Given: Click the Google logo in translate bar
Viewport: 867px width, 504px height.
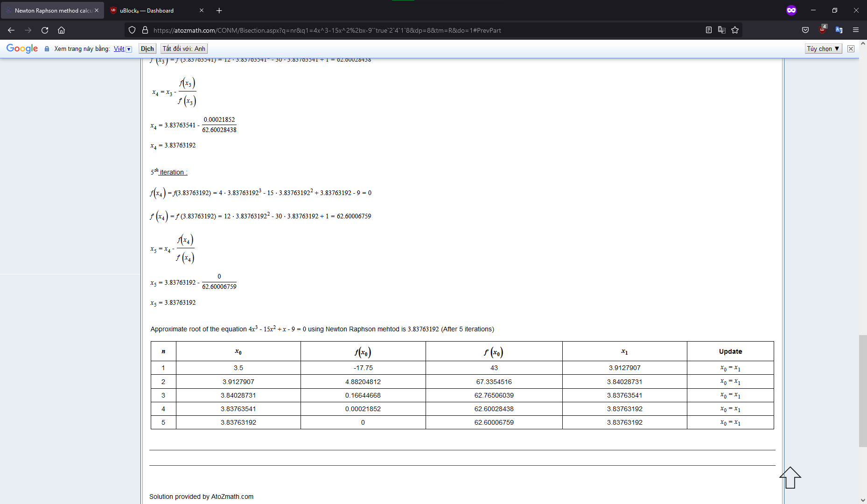Looking at the screenshot, I should point(22,49).
